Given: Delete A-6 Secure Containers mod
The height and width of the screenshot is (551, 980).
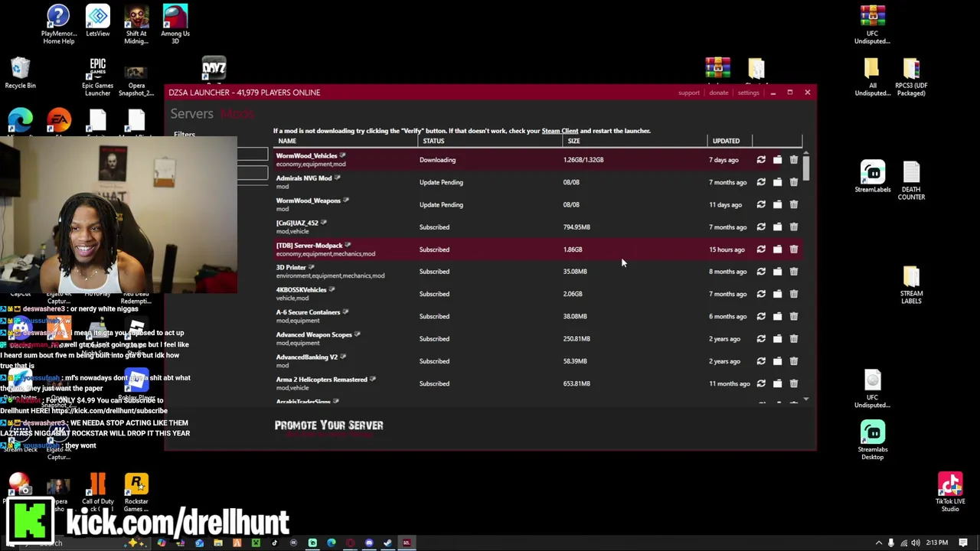Looking at the screenshot, I should 794,316.
